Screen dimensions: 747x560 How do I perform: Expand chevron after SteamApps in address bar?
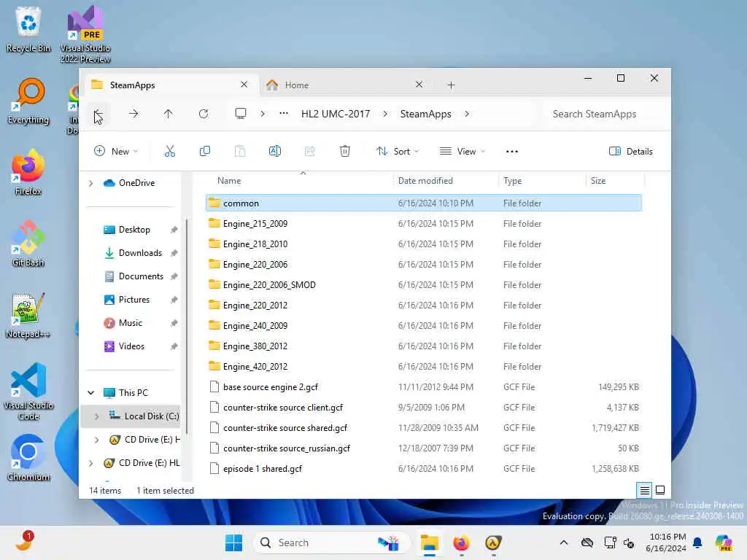[467, 114]
